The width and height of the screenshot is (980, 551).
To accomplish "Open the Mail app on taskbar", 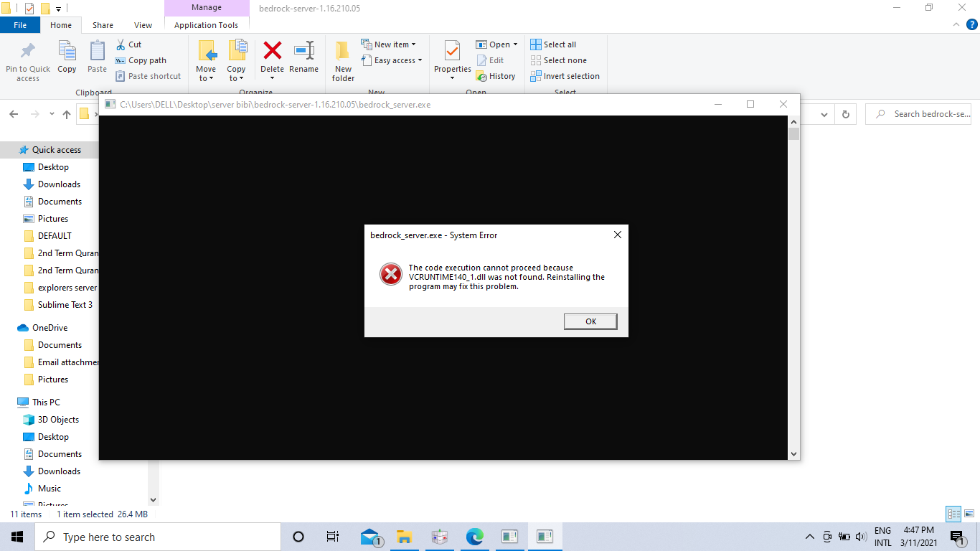I will [370, 537].
